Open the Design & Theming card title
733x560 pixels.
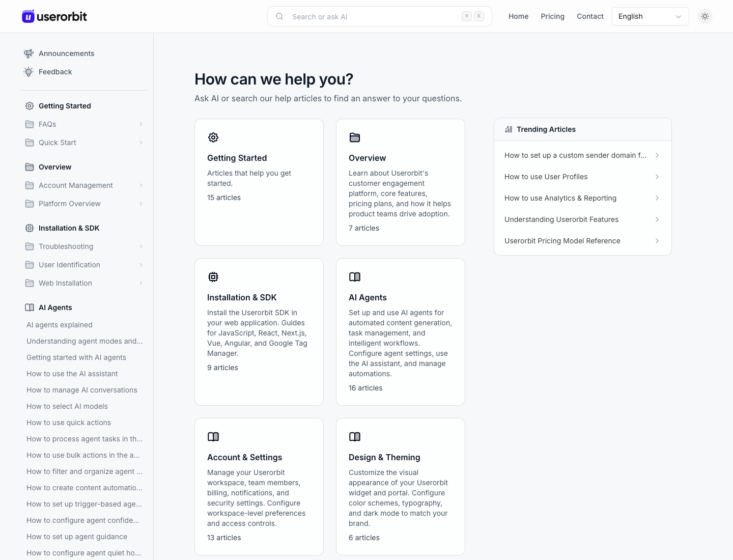pos(384,457)
